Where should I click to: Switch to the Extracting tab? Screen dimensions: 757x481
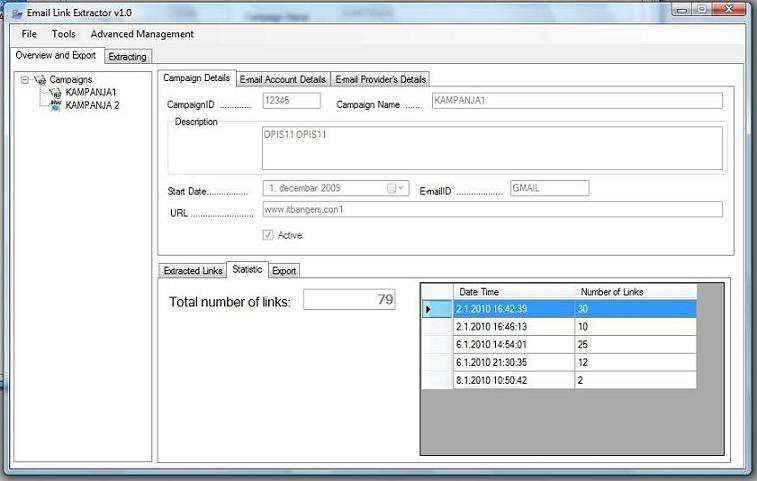pos(127,57)
